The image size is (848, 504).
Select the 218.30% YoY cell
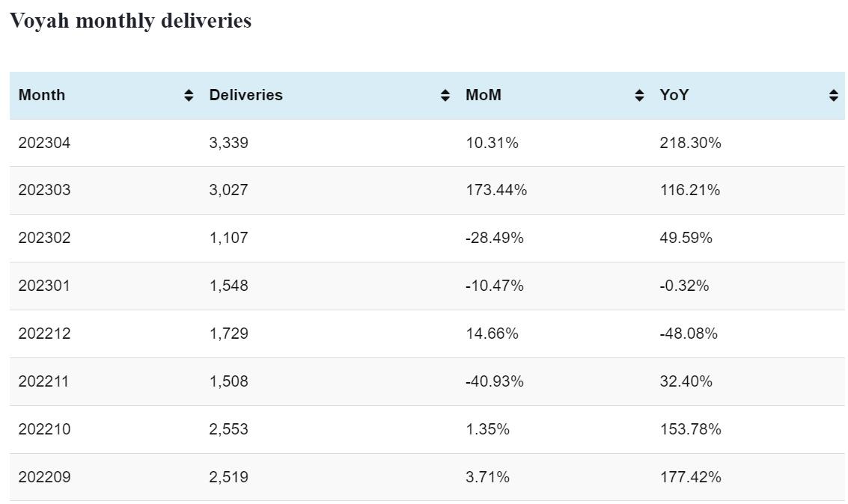(x=690, y=143)
